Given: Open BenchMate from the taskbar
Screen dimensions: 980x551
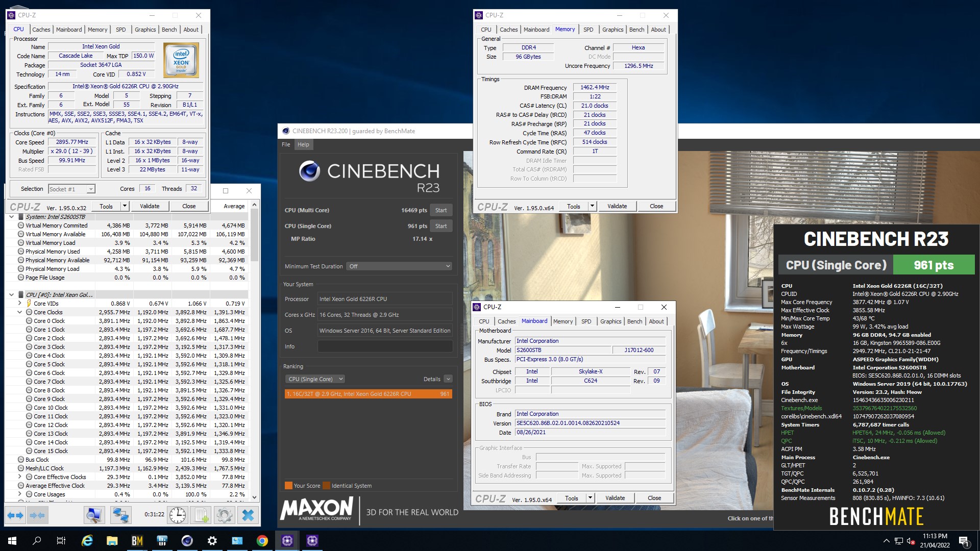Looking at the screenshot, I should (137, 541).
